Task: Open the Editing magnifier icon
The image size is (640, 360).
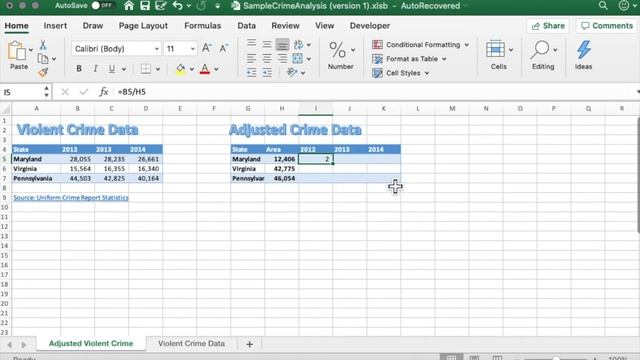Action: point(540,50)
